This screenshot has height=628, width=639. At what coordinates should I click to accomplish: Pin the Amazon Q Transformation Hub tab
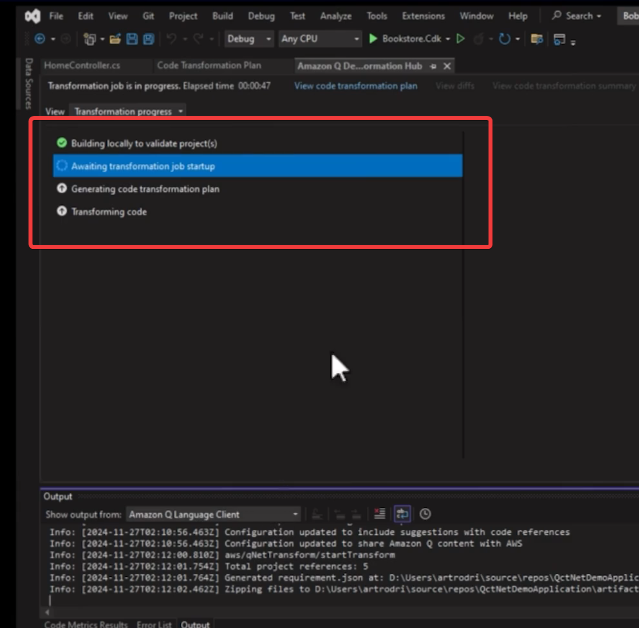[433, 66]
